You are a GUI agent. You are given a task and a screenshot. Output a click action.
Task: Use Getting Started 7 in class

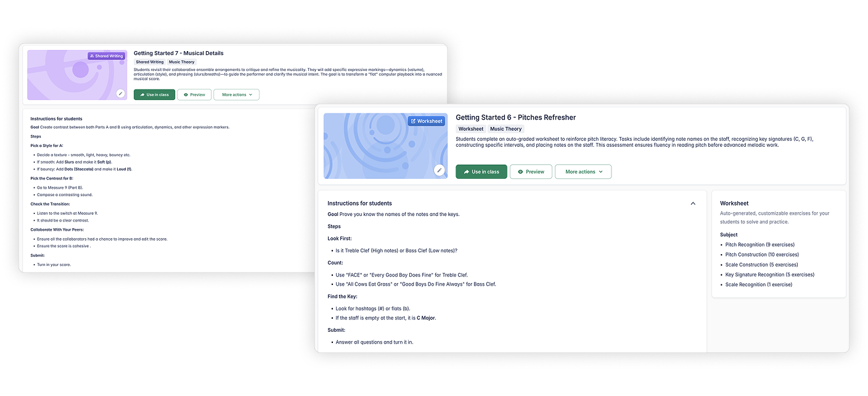coord(154,94)
